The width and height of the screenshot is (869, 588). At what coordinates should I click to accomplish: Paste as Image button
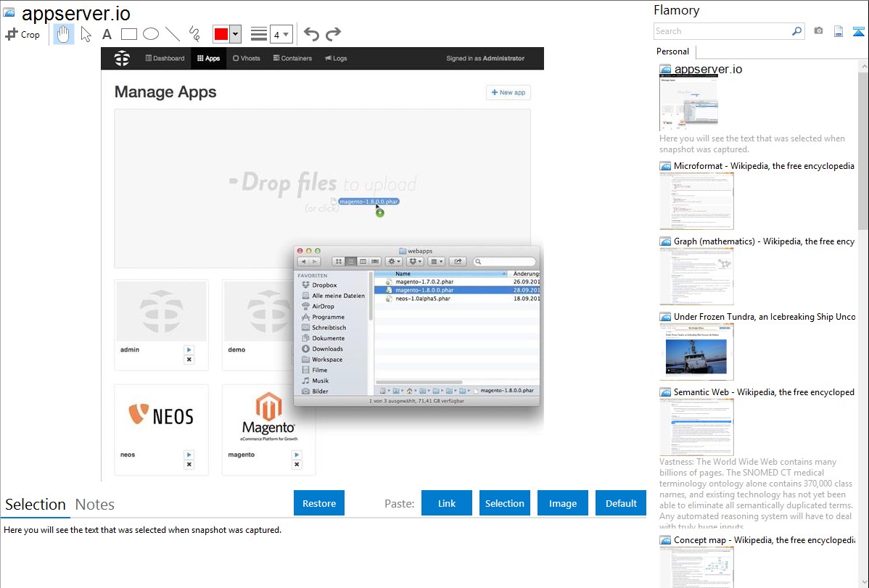(562, 503)
